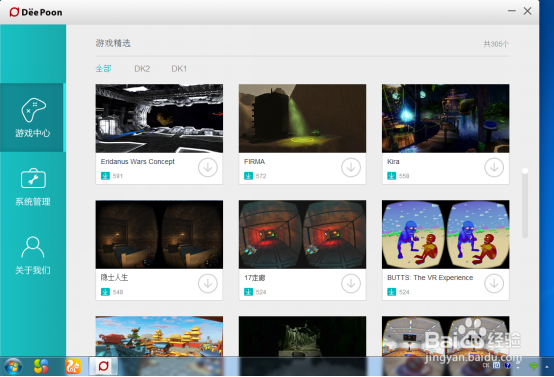Select the DK2 filter tab
The image size is (554, 377).
point(142,69)
